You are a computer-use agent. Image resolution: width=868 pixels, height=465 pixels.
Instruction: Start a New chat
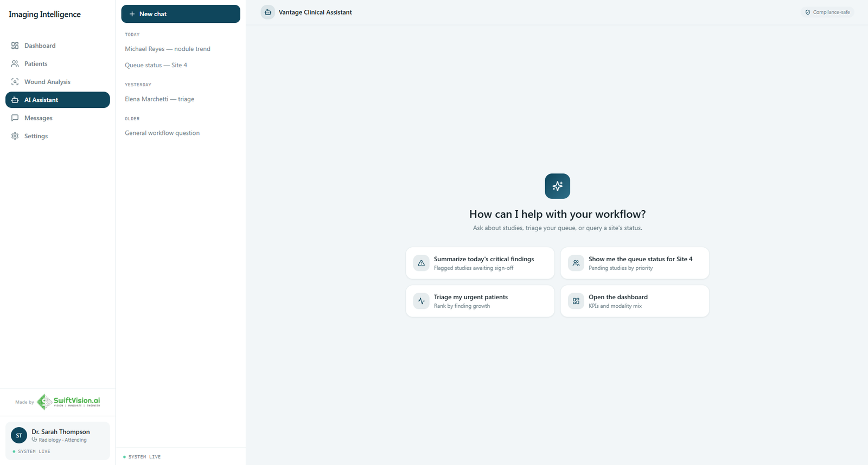(x=181, y=14)
